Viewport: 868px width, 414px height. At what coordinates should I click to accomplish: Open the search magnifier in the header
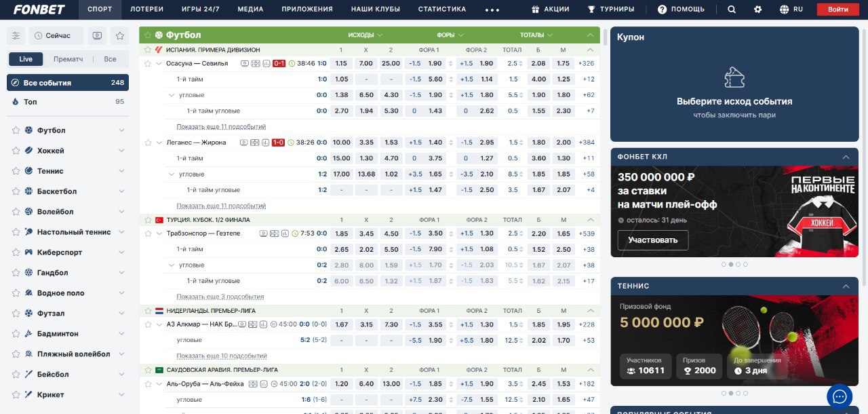pos(732,10)
